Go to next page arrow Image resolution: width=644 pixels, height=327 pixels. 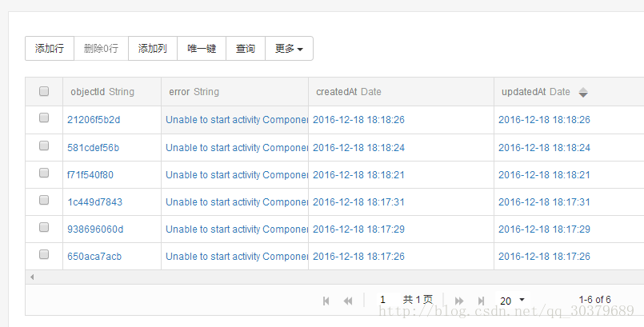point(459,301)
